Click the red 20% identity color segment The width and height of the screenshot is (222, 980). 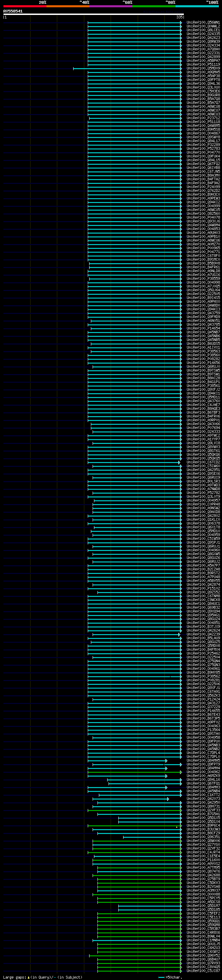(x=25, y=6)
